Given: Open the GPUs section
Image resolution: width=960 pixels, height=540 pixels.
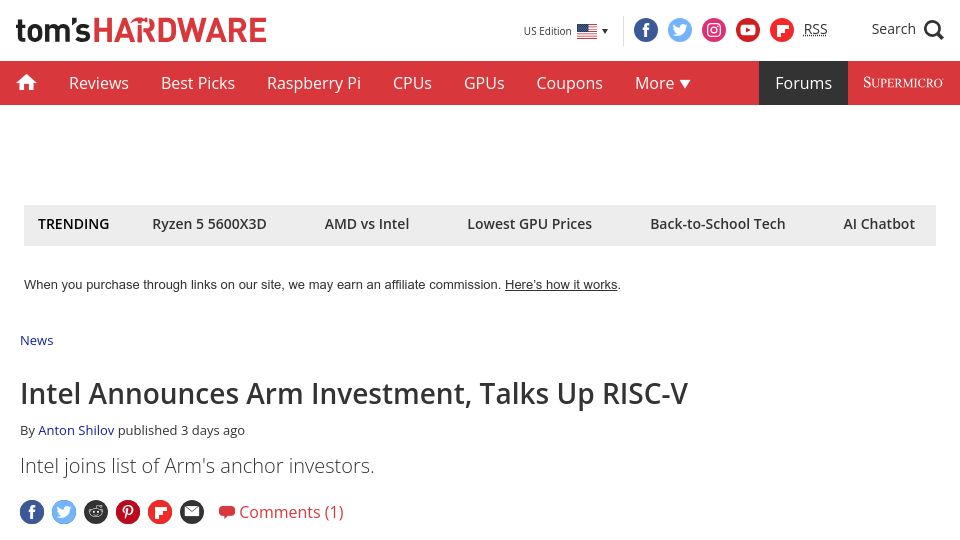Looking at the screenshot, I should 484,83.
